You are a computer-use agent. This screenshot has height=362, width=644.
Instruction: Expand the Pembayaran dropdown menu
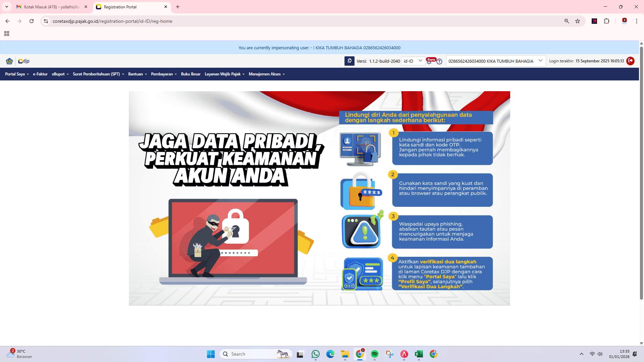[163, 74]
